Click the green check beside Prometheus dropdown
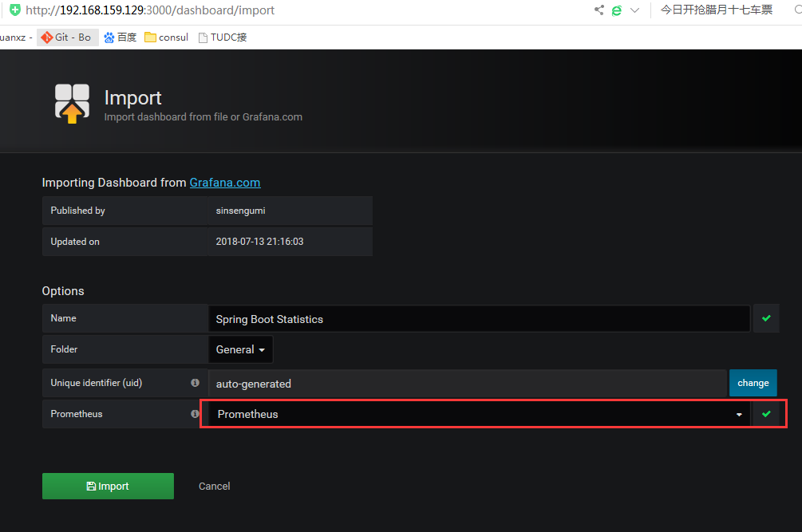This screenshot has height=532, width=802. tap(766, 414)
